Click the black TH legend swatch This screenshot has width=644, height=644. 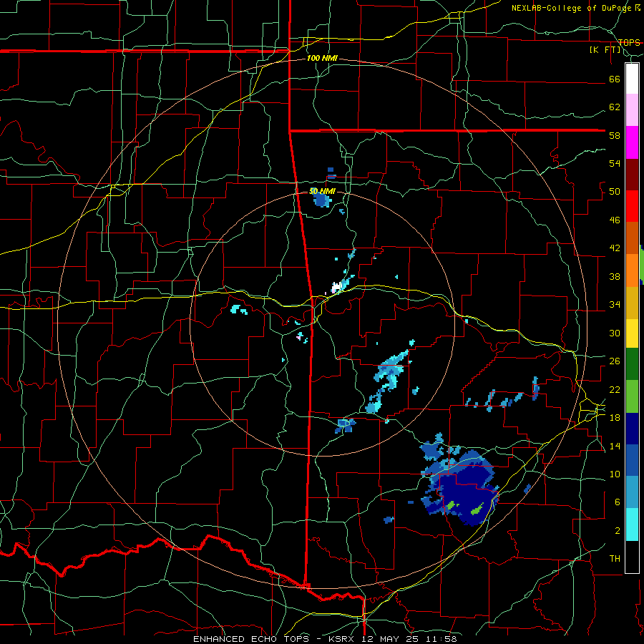pos(632,557)
